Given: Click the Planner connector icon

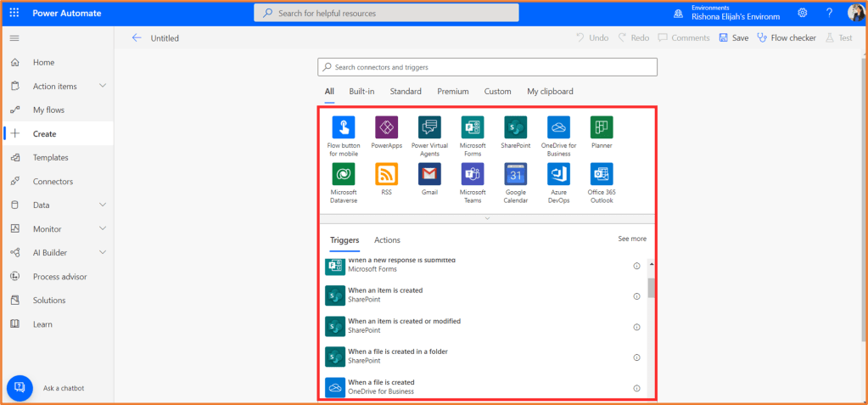Looking at the screenshot, I should pyautogui.click(x=602, y=127).
